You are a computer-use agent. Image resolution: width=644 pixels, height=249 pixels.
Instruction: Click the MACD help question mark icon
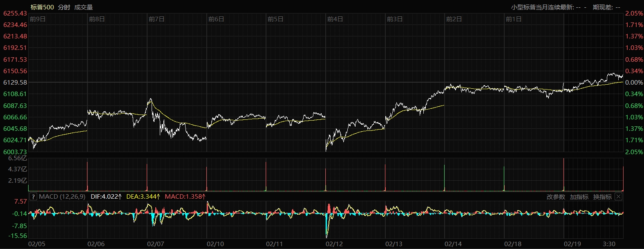click(x=34, y=197)
